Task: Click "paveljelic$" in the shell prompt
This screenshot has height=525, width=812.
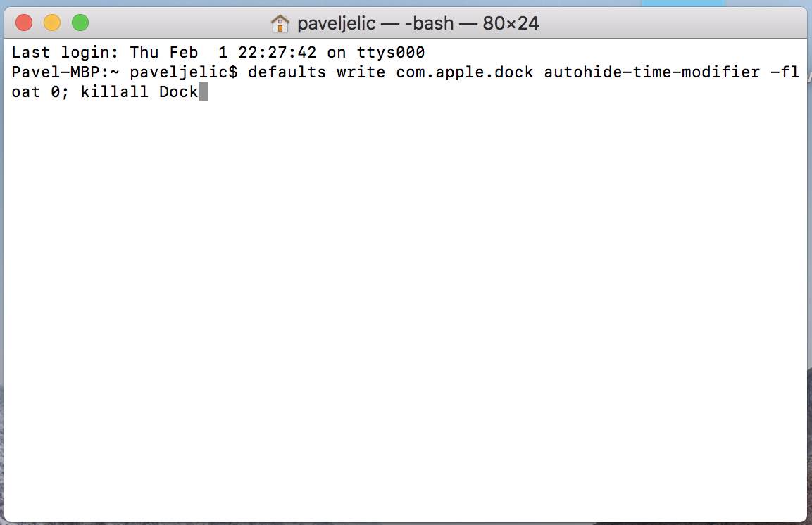Action: 184,72
